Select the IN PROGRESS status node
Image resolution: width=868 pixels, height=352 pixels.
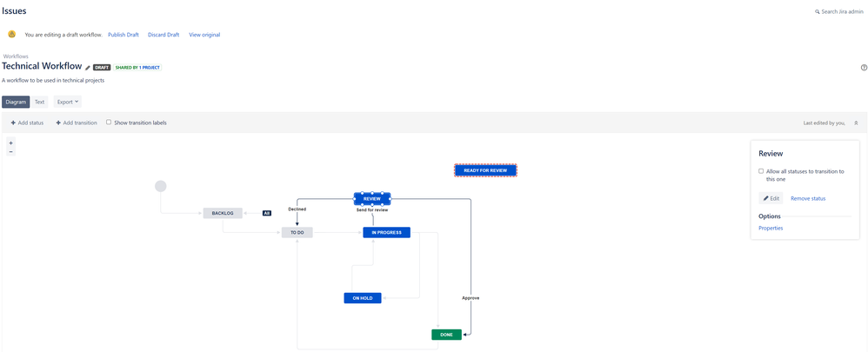(x=386, y=232)
